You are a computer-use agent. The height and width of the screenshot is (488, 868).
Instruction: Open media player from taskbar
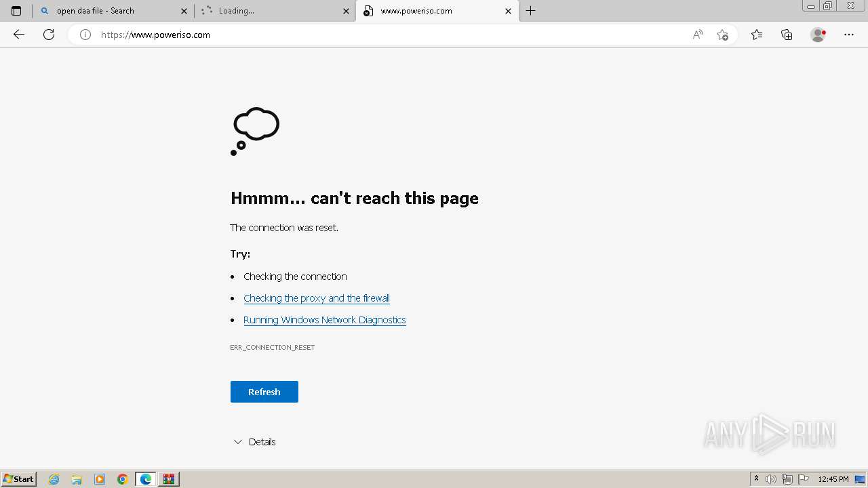pos(100,479)
